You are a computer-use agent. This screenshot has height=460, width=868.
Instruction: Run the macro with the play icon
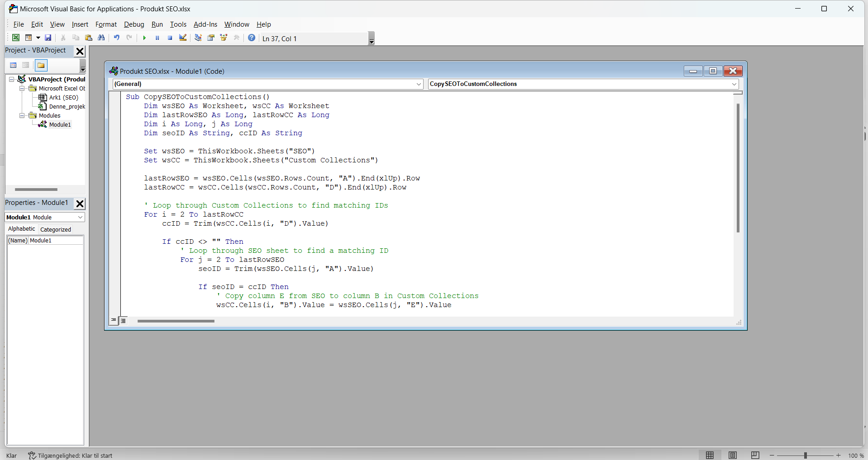[x=144, y=38]
